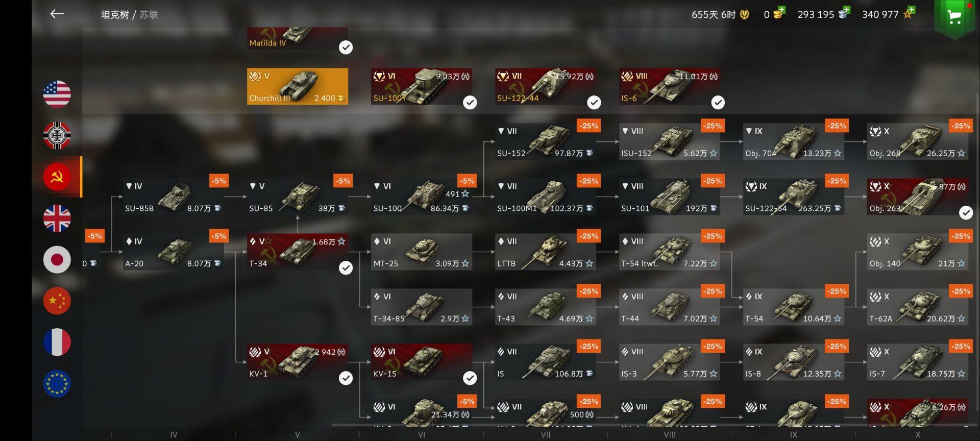This screenshot has width=980, height=441.
Task: Click checkmark on the KV-1 tank card
Action: point(346,378)
